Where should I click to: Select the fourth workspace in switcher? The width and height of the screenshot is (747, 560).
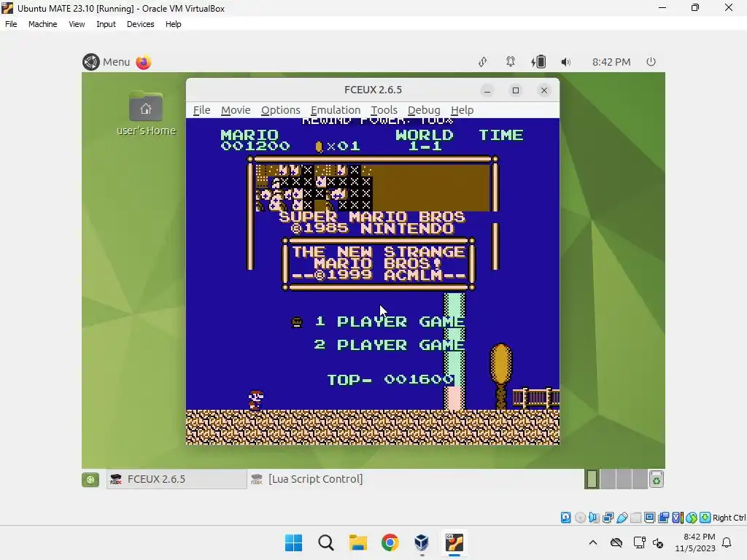639,479
